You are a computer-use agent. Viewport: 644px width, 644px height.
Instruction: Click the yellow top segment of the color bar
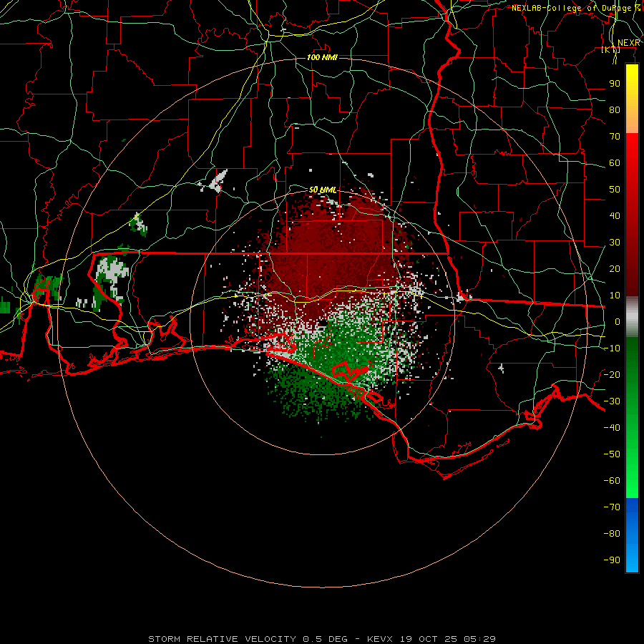pyautogui.click(x=632, y=99)
